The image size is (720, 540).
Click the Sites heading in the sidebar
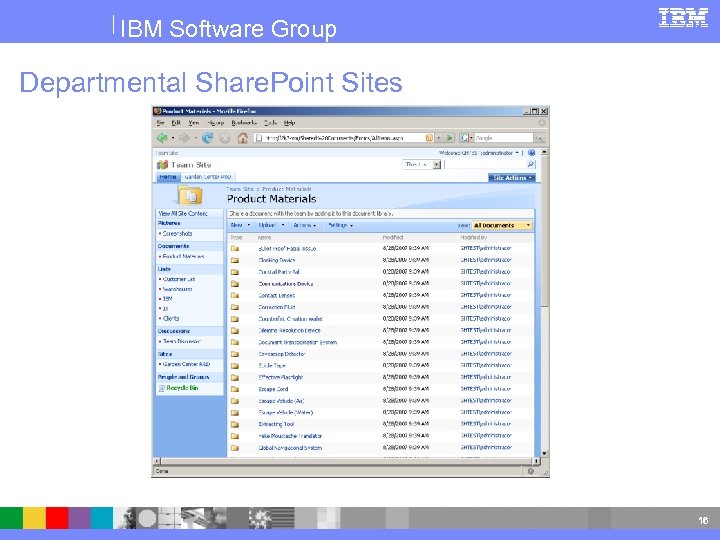point(165,354)
